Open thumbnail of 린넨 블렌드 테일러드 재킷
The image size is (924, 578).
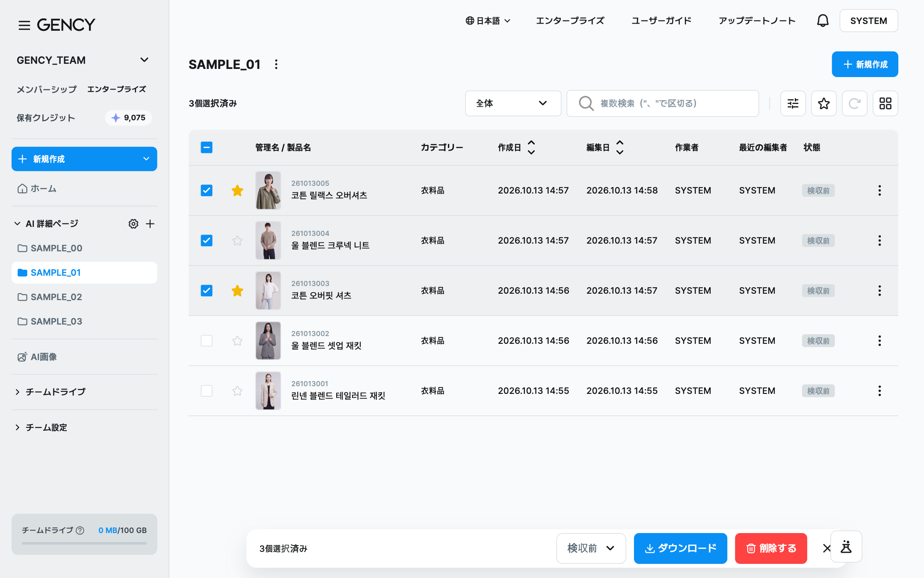[x=268, y=391]
